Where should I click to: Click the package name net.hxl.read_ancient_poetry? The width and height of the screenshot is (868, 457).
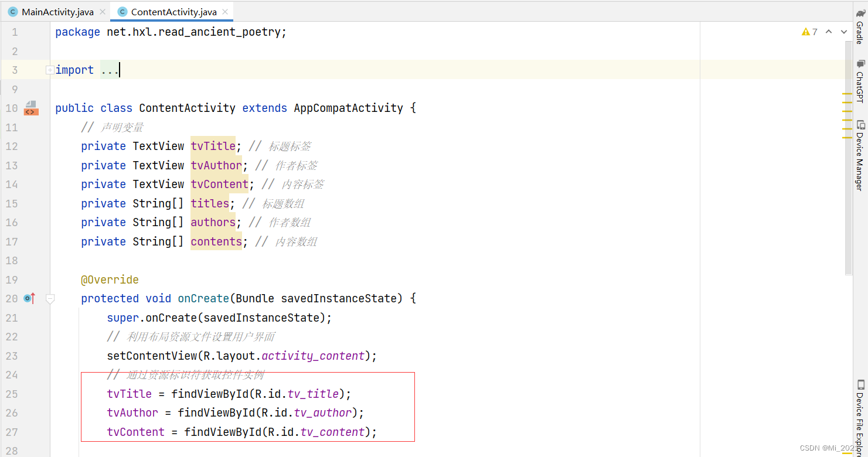click(194, 32)
